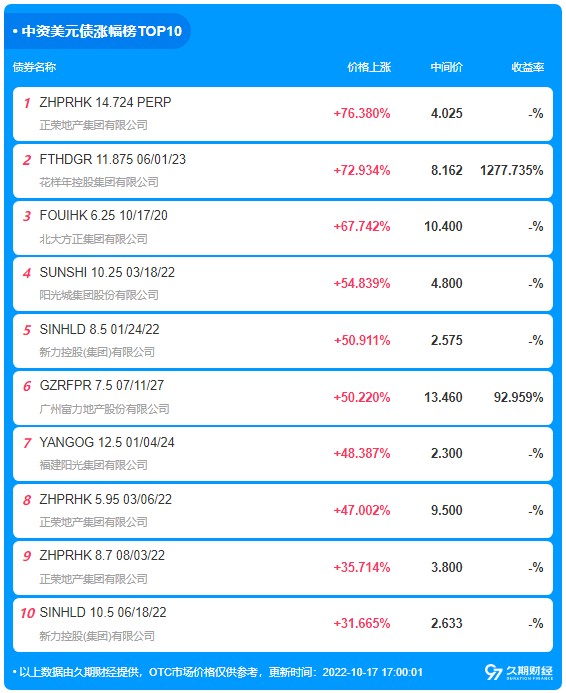Select the 中资美元债涨幅榜TOP10 title tab

tap(97, 31)
